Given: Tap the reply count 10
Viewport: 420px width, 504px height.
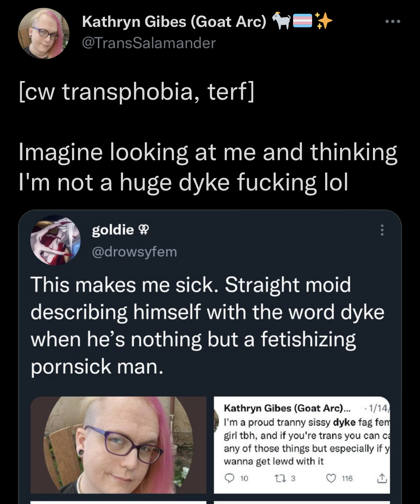Looking at the screenshot, I should (244, 478).
